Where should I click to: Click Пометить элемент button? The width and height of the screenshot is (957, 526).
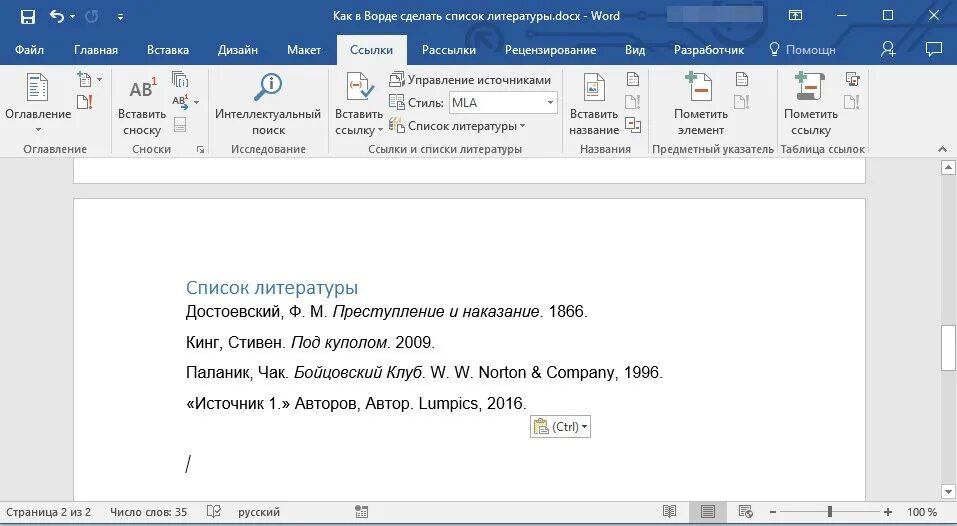pyautogui.click(x=701, y=104)
